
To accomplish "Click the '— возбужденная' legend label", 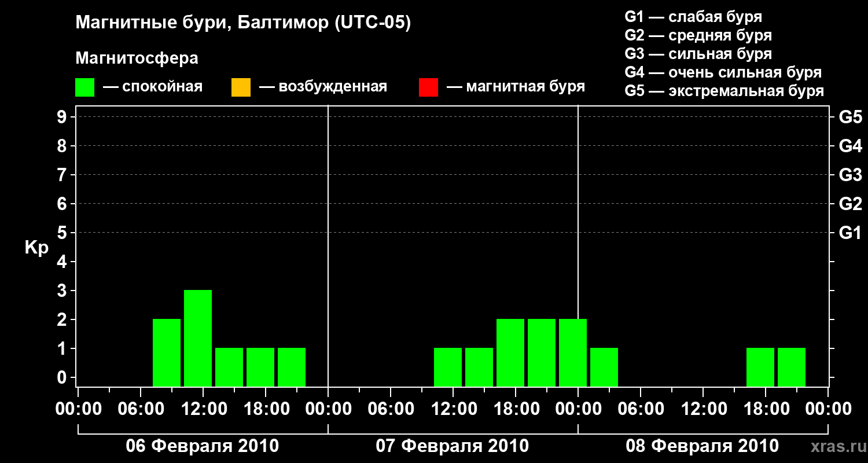I will (x=323, y=87).
